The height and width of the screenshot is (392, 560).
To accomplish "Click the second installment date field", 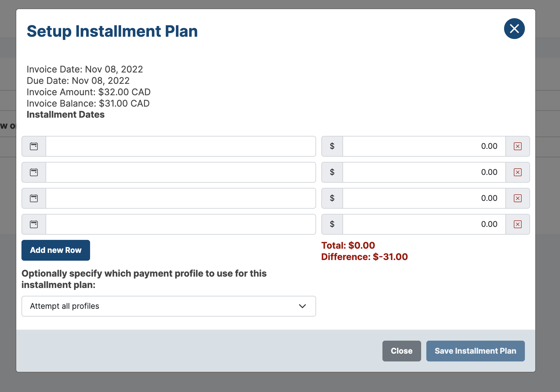I will (x=180, y=172).
